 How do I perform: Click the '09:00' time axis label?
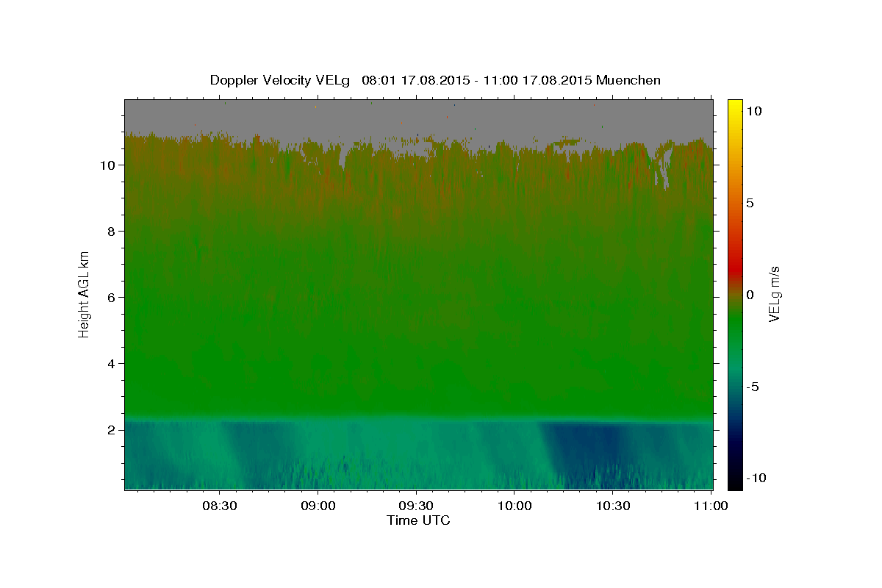coord(318,506)
